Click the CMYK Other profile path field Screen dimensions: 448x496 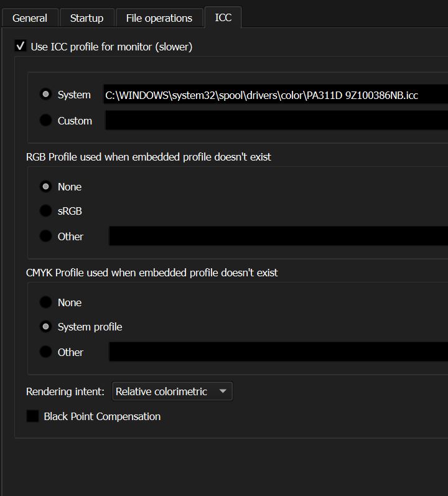point(278,352)
